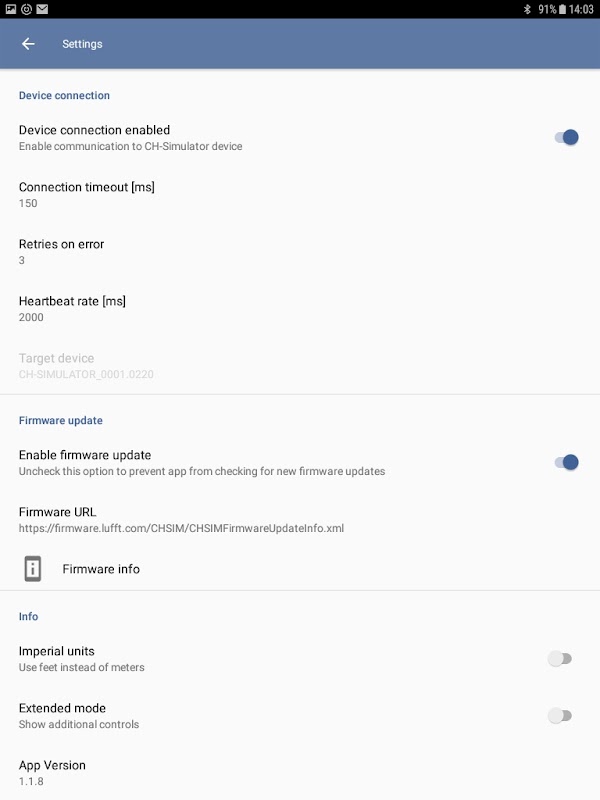Tap the Firmware info entry label

point(101,569)
